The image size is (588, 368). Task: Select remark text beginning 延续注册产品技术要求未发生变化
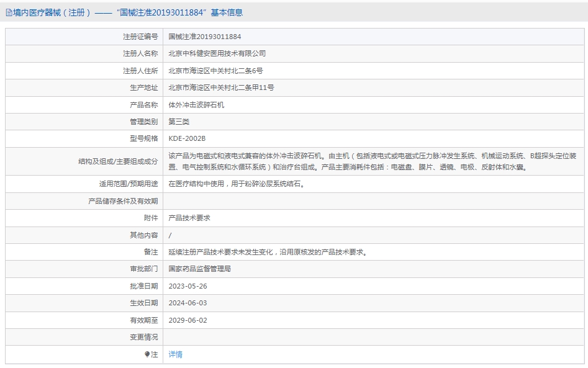(x=268, y=252)
